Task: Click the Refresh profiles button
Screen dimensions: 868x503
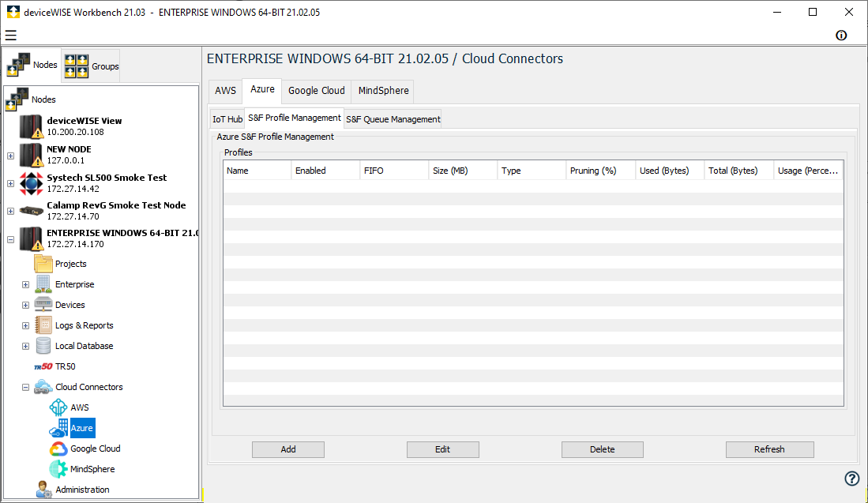Action: point(769,449)
